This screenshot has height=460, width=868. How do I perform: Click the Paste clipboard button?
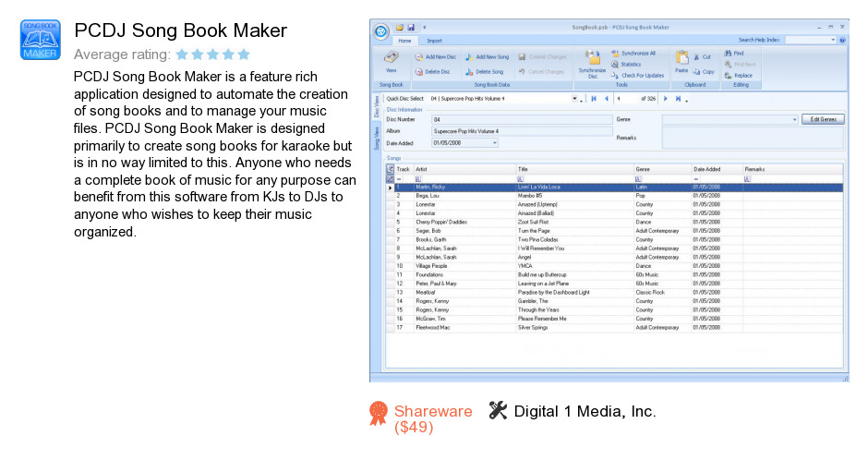click(x=681, y=62)
